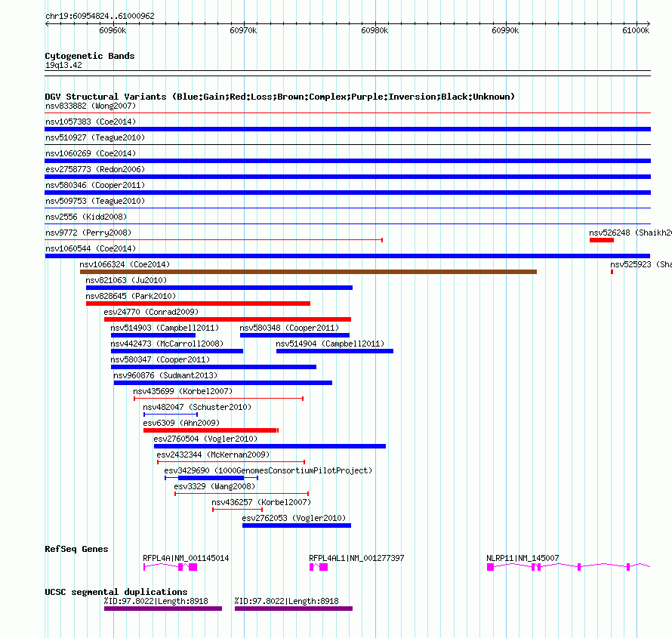Open the NLRP11|NM_145007 gene label
Viewport: 672px width, 638px height.
(522, 558)
